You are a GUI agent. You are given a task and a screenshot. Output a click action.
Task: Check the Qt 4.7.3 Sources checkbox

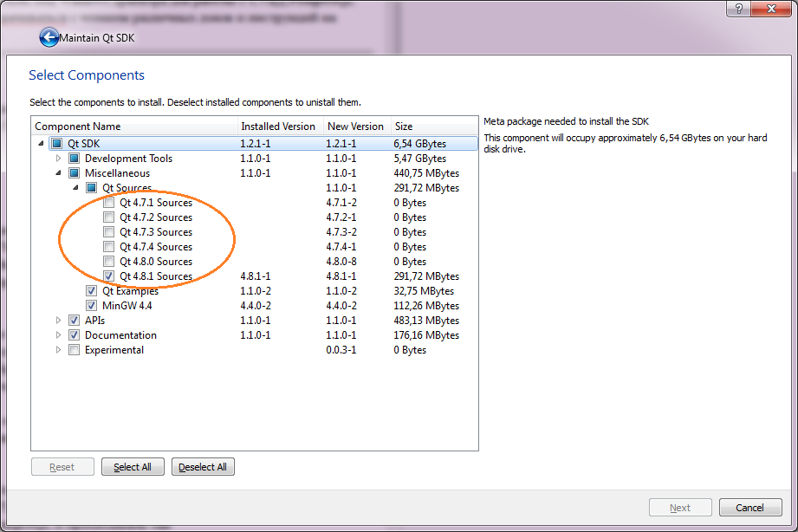pyautogui.click(x=109, y=232)
